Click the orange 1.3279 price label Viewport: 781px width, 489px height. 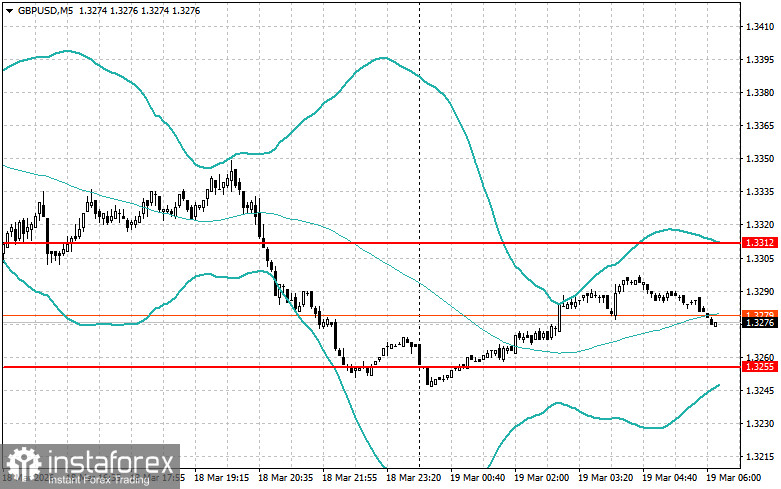coord(760,314)
